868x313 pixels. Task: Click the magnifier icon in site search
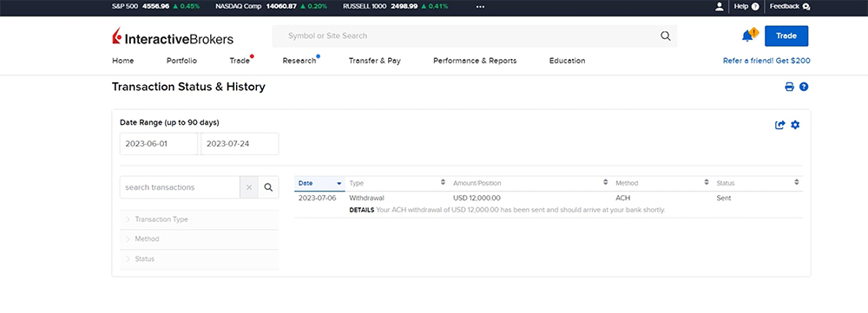pyautogui.click(x=666, y=36)
